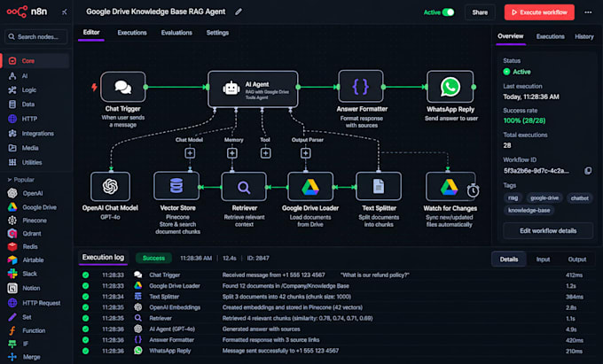Screen dimensions: 603x364
Task: Pick the Function node from list
Action: (x=27, y=330)
